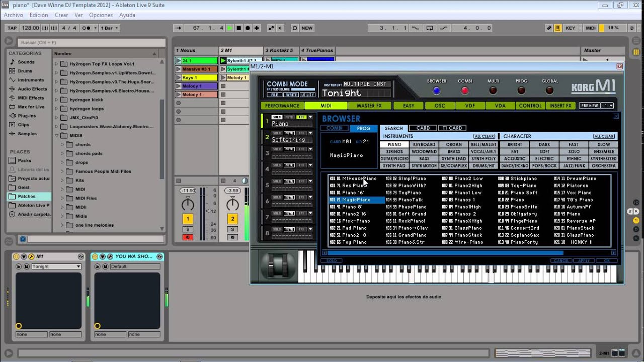
Task: Adjust the track 1 pan knob
Action: coord(188,204)
